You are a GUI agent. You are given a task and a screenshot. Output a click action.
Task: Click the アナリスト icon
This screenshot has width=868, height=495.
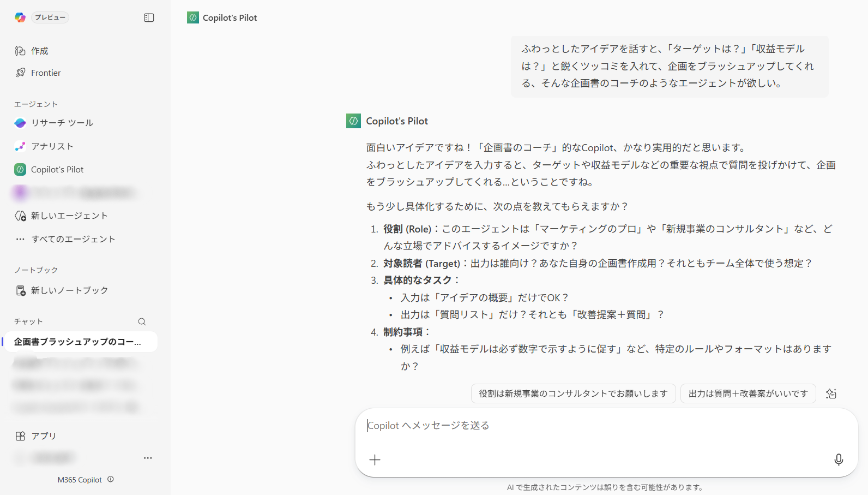click(20, 146)
